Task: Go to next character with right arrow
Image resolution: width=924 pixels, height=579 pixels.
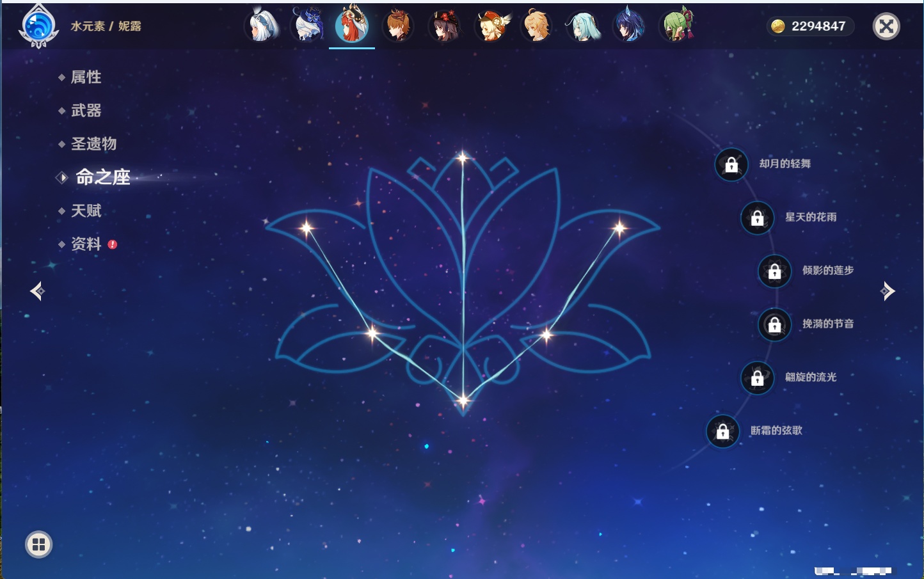Action: click(x=888, y=291)
